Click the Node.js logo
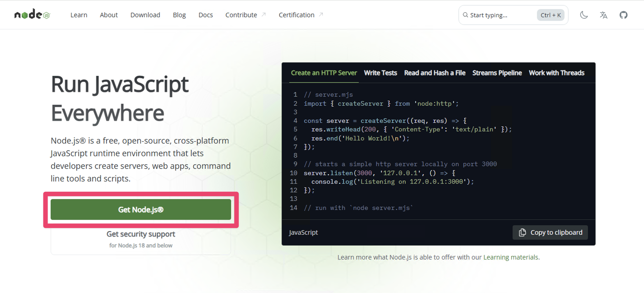 tap(32, 14)
